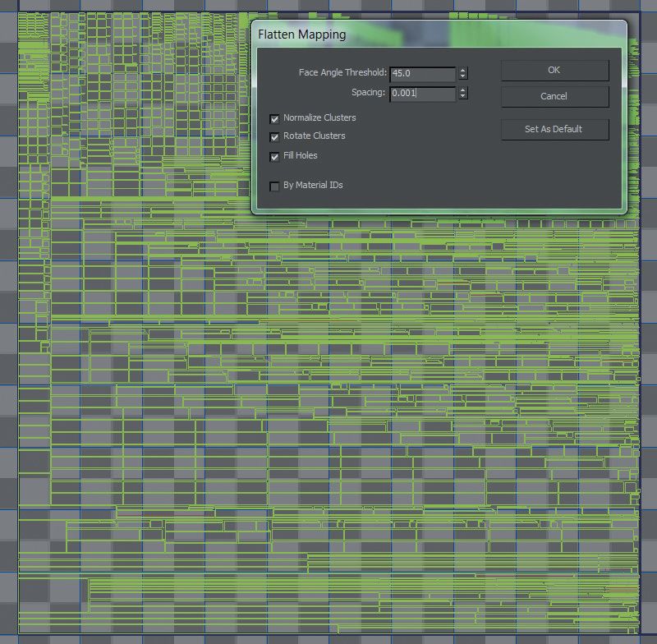657x644 pixels.
Task: Decrease Spacing with spinner down arrow
Action: pos(462,96)
